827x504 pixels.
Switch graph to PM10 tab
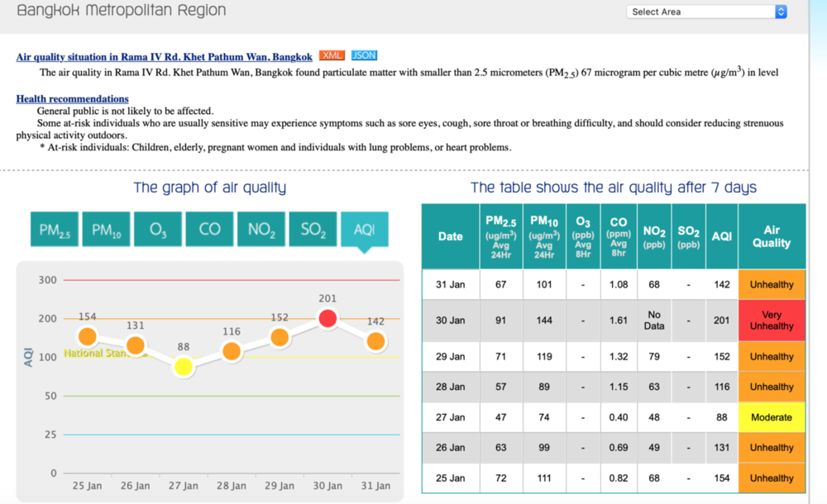(x=106, y=230)
